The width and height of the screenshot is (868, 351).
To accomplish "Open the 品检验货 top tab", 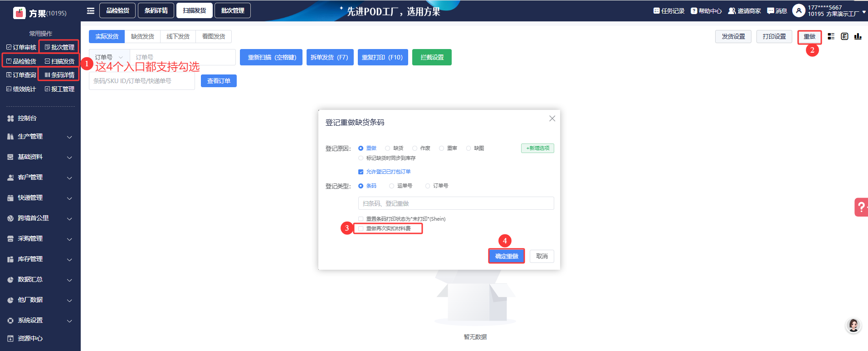I will coord(117,10).
